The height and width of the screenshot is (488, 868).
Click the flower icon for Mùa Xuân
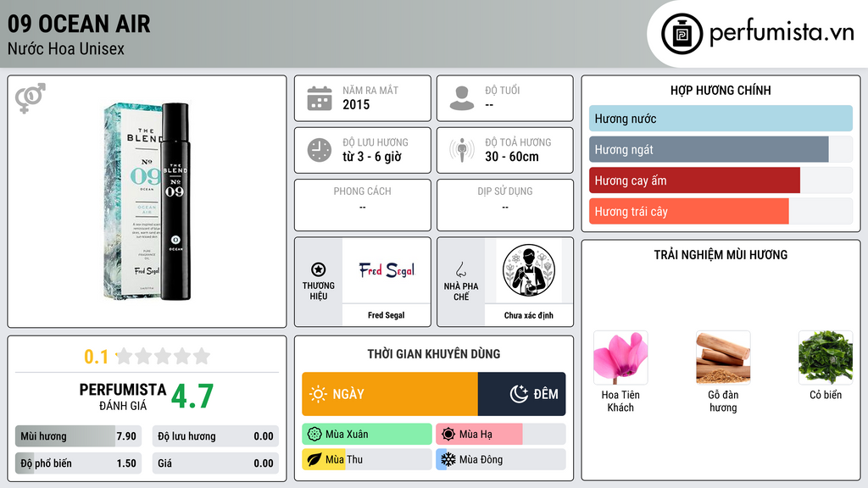pos(314,435)
